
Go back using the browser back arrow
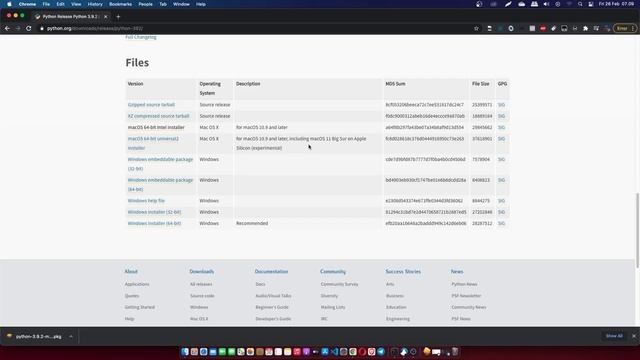coord(7,29)
